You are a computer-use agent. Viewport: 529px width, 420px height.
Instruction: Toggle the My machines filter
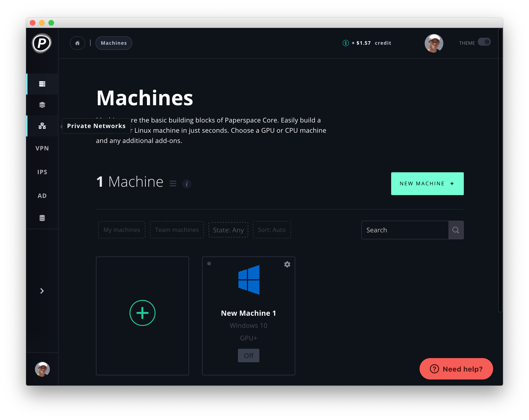122,230
